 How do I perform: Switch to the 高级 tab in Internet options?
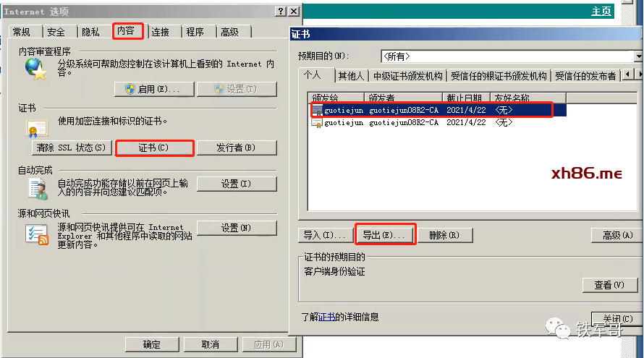point(229,32)
